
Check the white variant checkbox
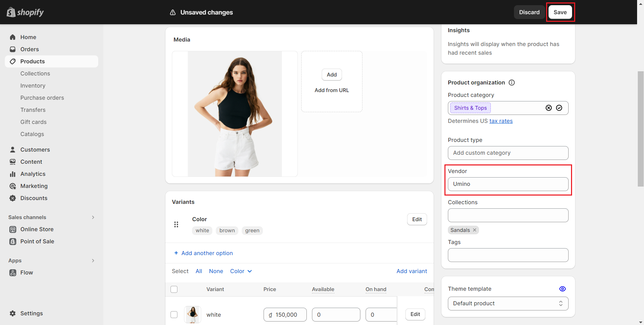[x=174, y=315]
